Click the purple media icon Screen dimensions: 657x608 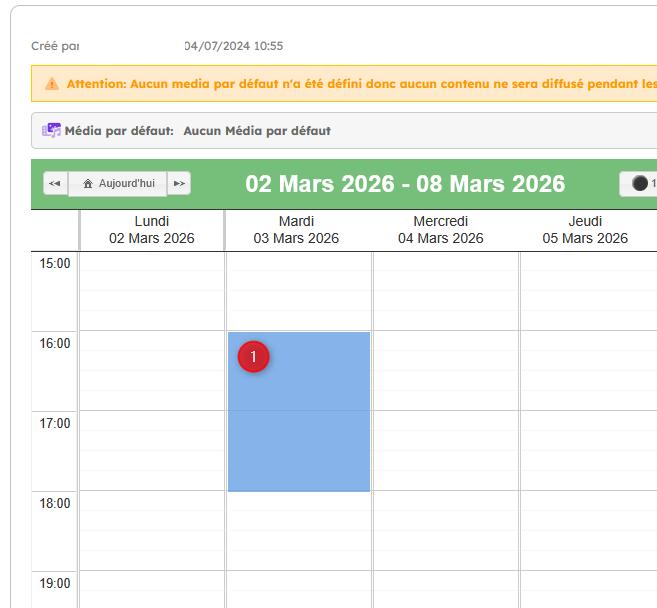51,131
